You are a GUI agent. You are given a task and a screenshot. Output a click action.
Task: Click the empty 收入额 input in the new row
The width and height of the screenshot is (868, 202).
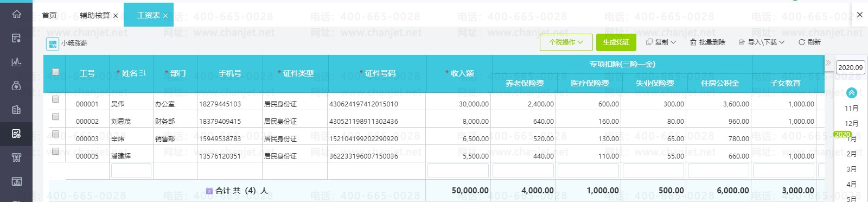point(458,171)
